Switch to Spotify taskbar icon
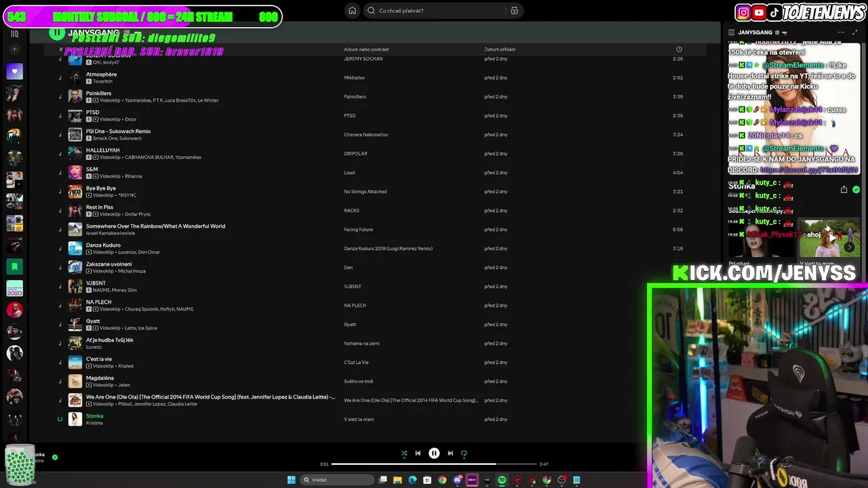Screen dimensions: 868x488 502,480
